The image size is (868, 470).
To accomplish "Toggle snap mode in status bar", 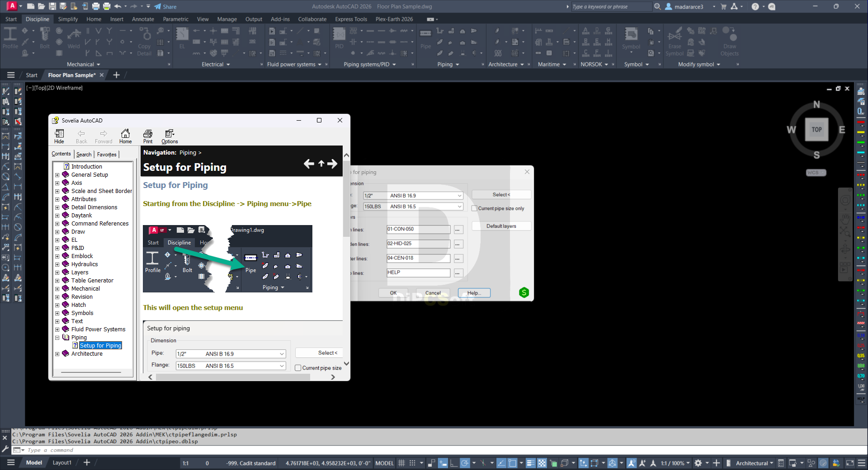I will click(x=412, y=463).
